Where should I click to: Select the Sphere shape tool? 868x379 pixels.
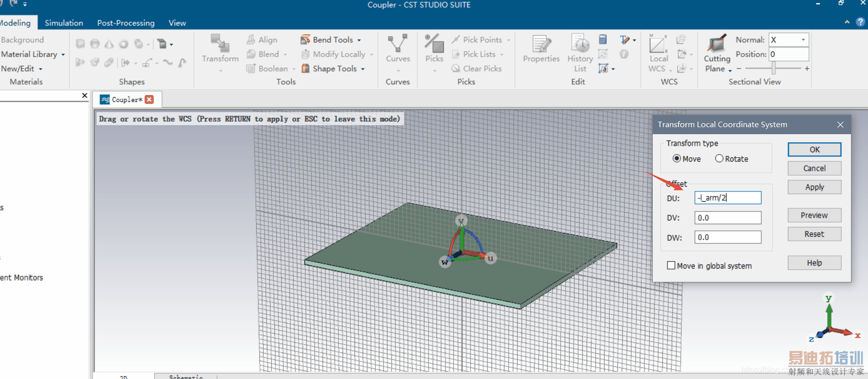pyautogui.click(x=95, y=44)
